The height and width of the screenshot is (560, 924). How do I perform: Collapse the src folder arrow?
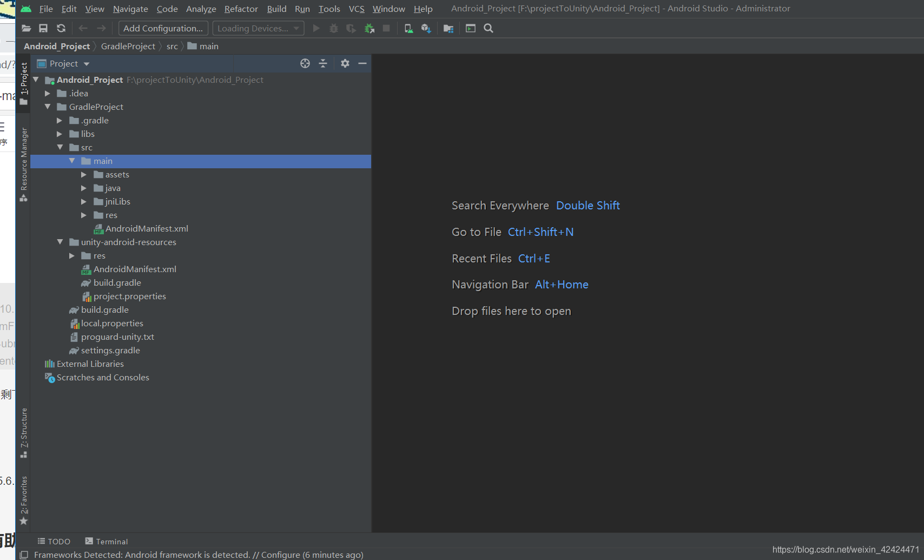point(60,147)
